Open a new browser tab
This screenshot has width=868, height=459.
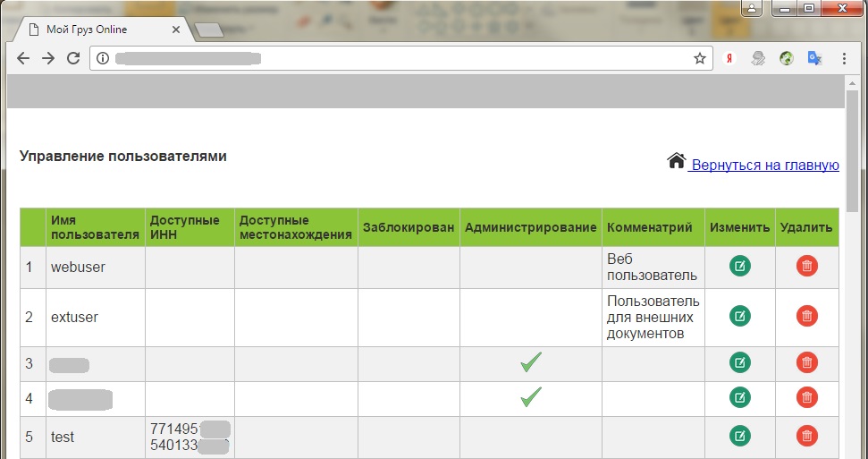[208, 30]
